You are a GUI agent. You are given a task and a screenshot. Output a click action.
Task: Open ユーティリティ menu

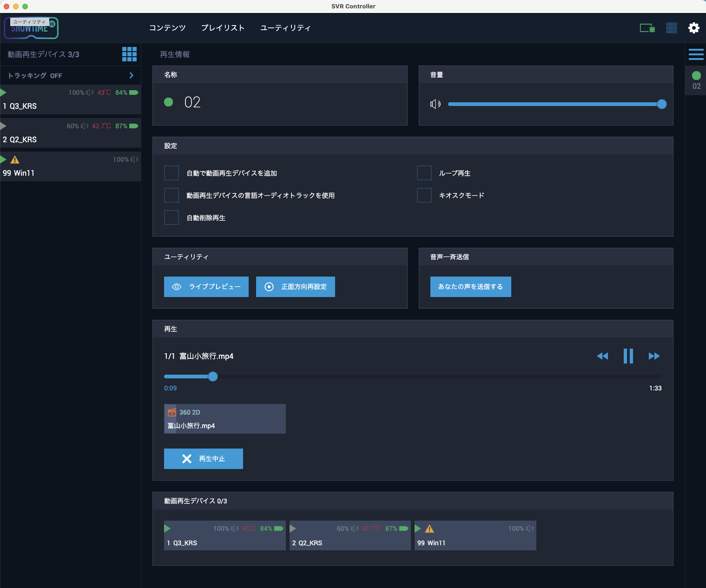coord(285,28)
